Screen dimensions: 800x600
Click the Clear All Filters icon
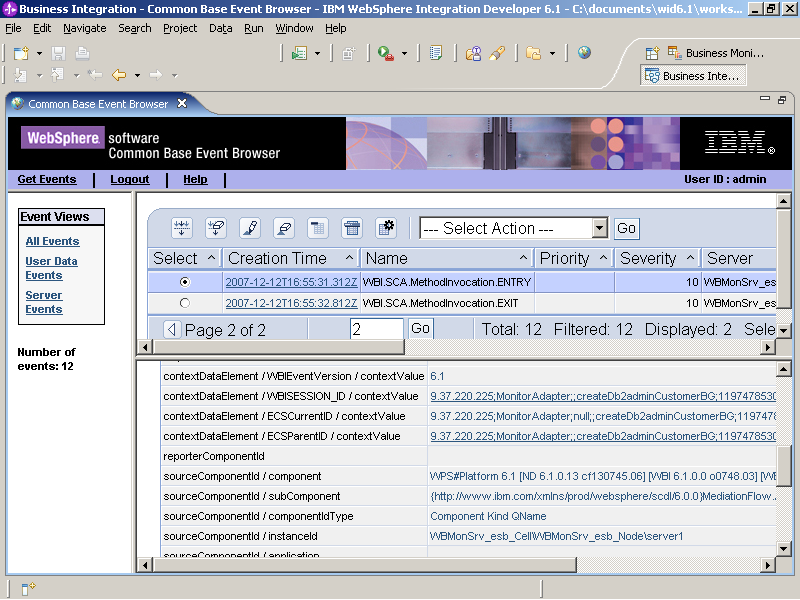[x=216, y=228]
